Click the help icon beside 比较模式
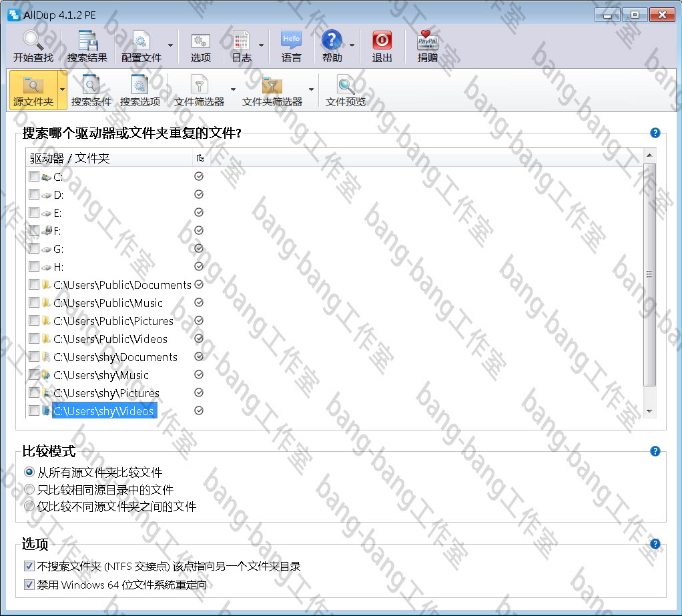 (x=655, y=451)
